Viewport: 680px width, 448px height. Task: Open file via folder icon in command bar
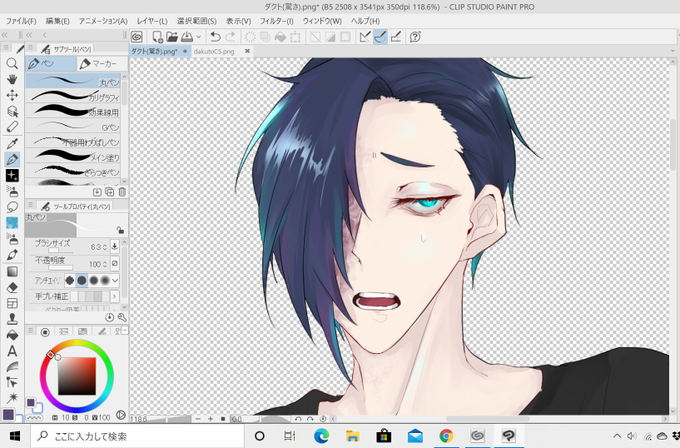coord(172,37)
